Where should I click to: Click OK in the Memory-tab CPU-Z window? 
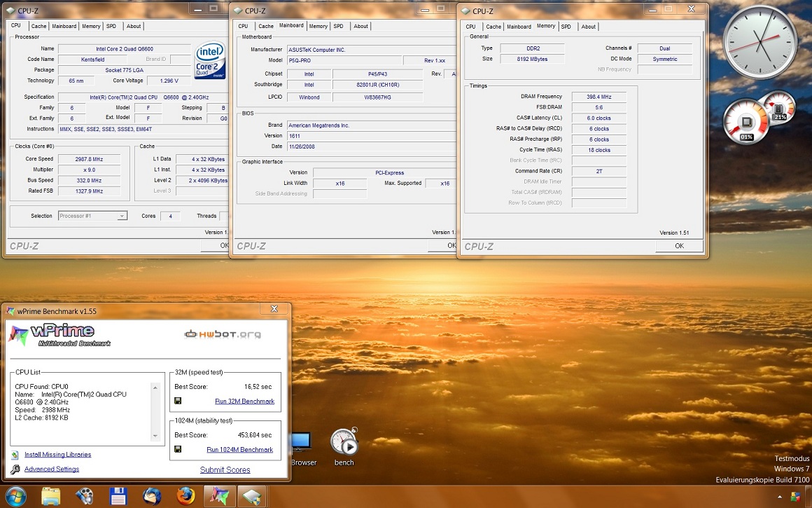(x=680, y=246)
